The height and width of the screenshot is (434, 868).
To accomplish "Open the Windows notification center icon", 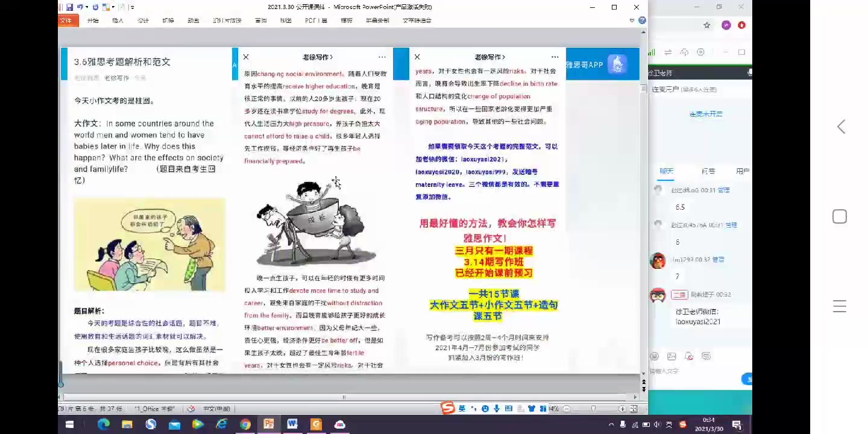I will click(737, 425).
